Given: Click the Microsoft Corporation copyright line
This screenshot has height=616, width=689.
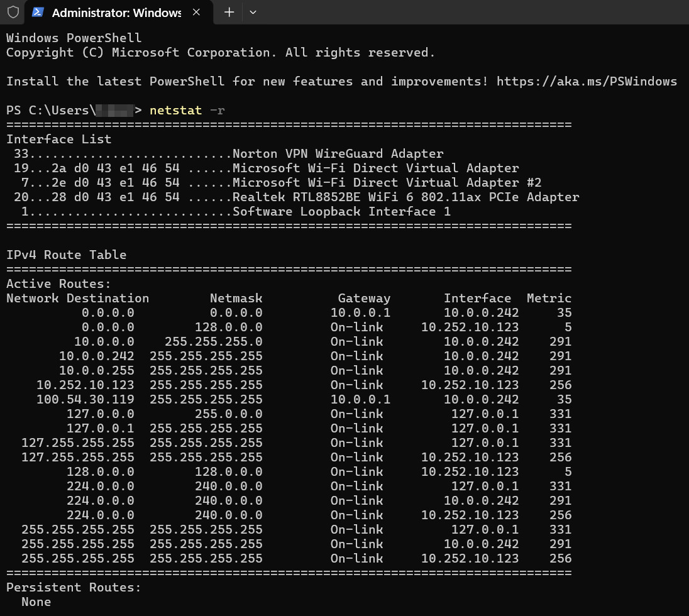Looking at the screenshot, I should (221, 52).
